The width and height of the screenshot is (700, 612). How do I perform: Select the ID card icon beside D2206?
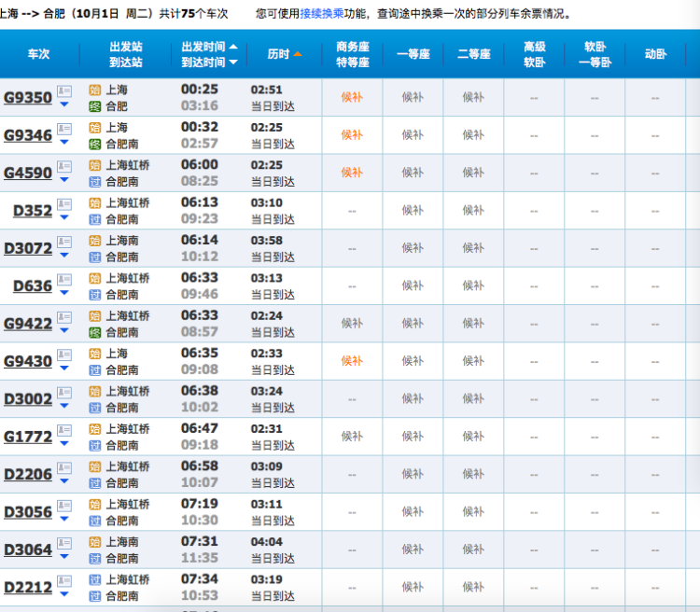[x=63, y=467]
